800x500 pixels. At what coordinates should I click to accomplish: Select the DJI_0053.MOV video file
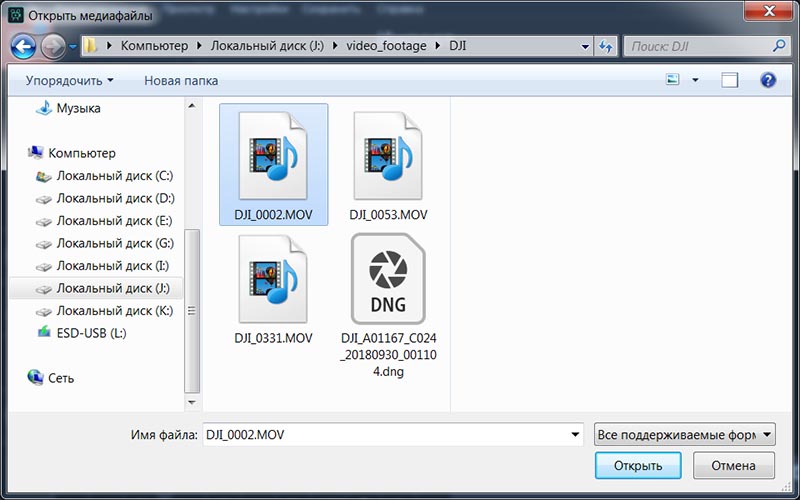(x=388, y=166)
